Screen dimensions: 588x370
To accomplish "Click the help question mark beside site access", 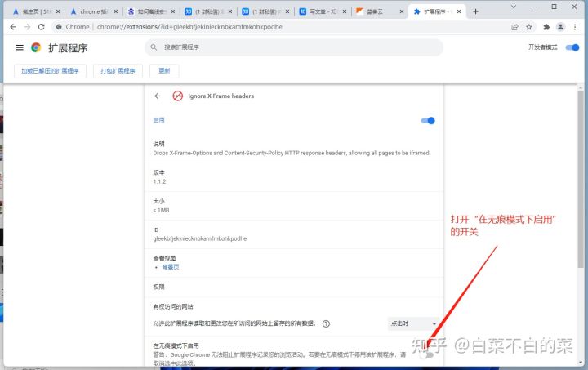I will tap(326, 324).
